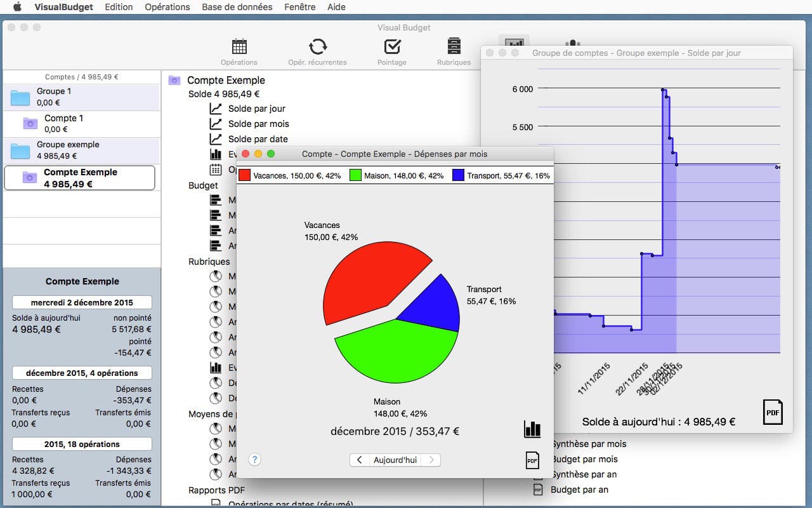The image size is (812, 508).
Task: Open the Fenêtre menu
Action: click(x=299, y=7)
